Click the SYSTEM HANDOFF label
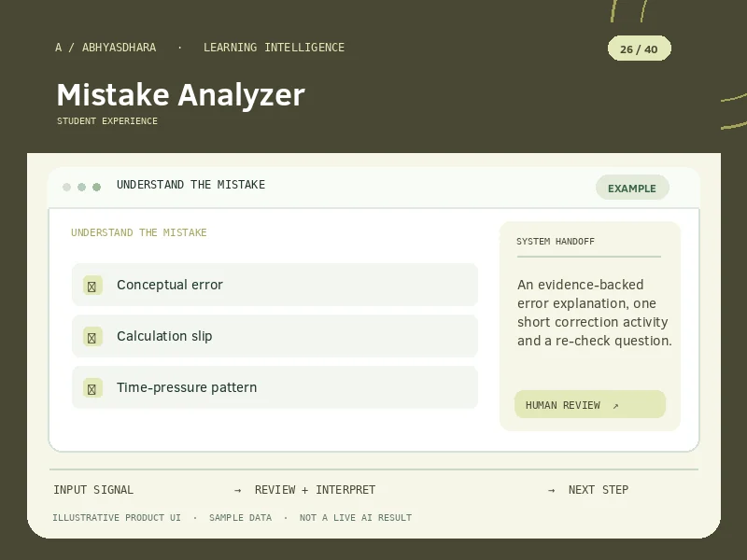 pyautogui.click(x=556, y=242)
